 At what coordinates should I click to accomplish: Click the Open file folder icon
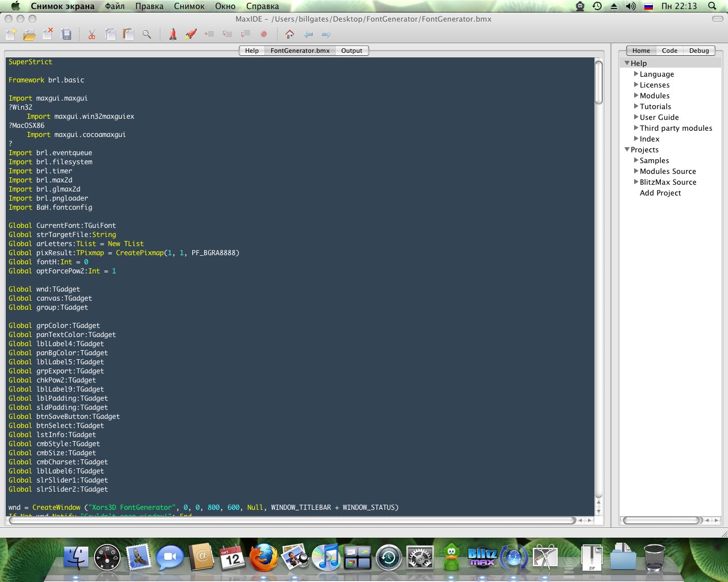pos(30,35)
